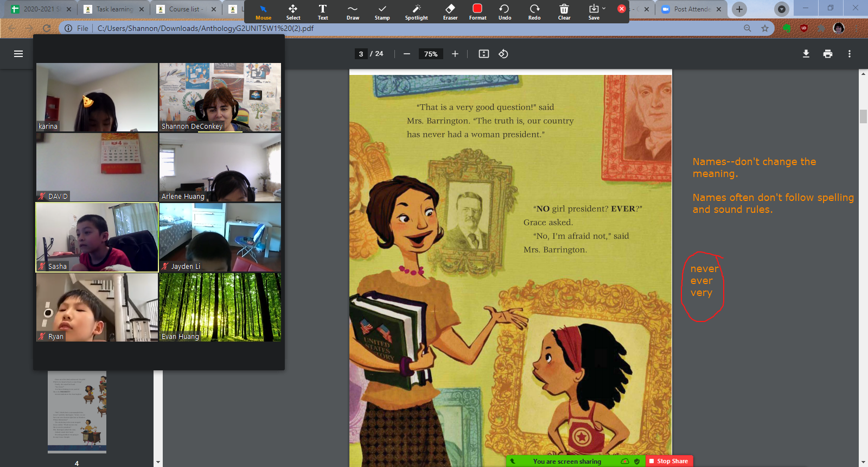The width and height of the screenshot is (868, 467).
Task: Open the PDF sidebar hamburger menu
Action: click(x=18, y=54)
